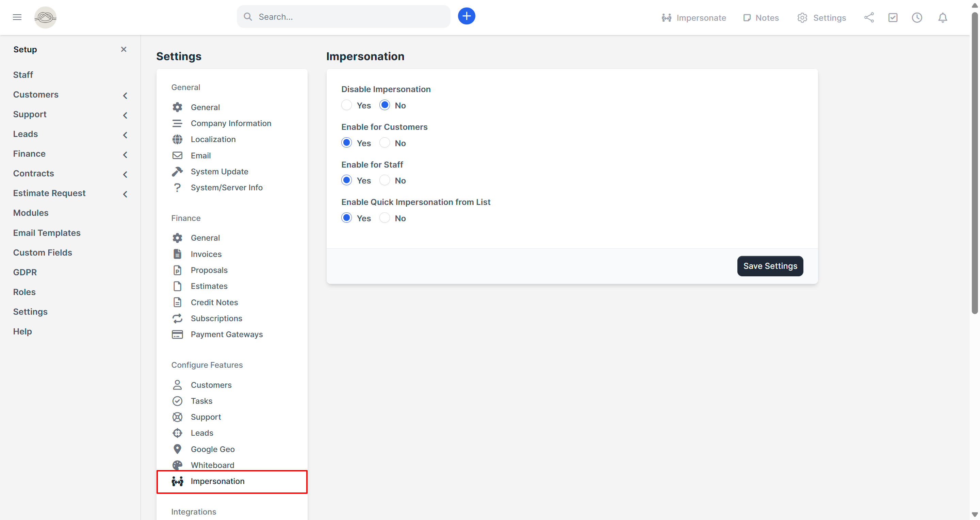Click the to-do checkbox icon in header

pos(893,17)
